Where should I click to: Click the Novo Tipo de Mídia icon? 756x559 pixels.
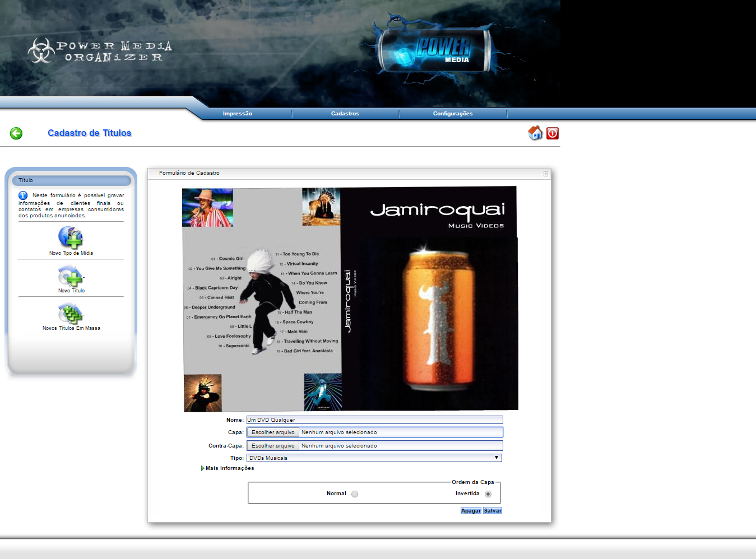(x=71, y=237)
